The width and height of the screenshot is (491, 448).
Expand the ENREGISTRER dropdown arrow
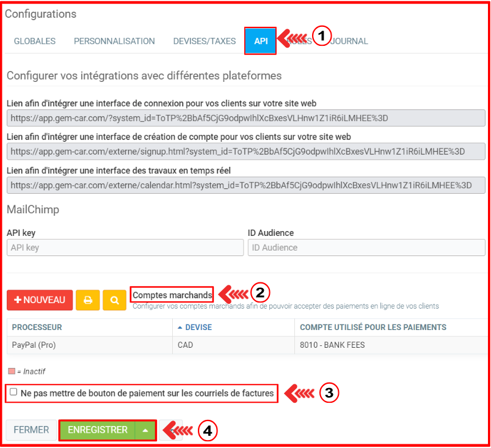point(145,430)
